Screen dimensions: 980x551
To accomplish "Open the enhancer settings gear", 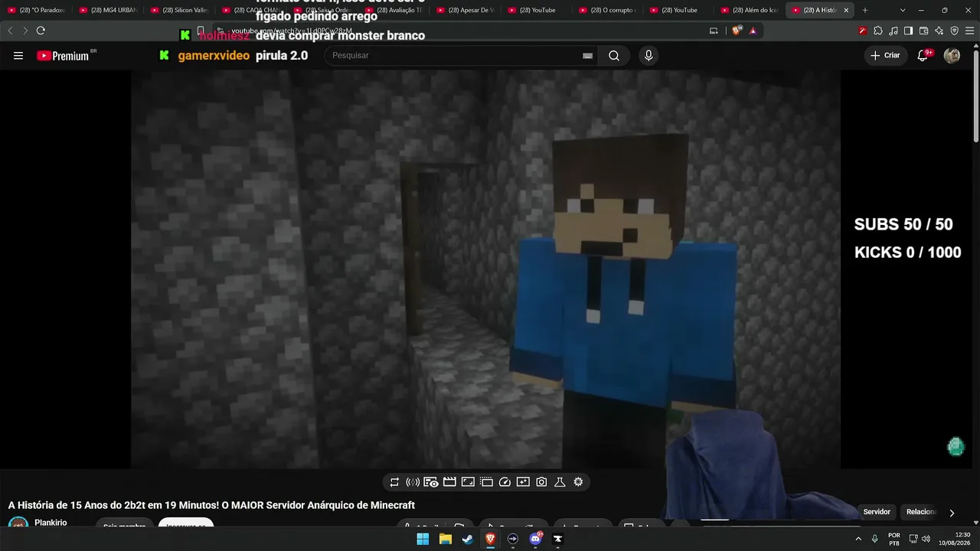I will (578, 482).
